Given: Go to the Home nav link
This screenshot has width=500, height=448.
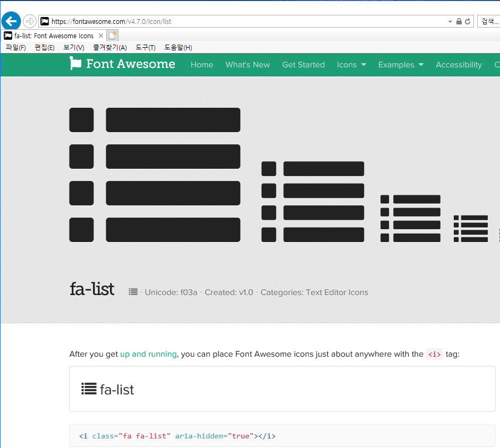Looking at the screenshot, I should coord(202,65).
